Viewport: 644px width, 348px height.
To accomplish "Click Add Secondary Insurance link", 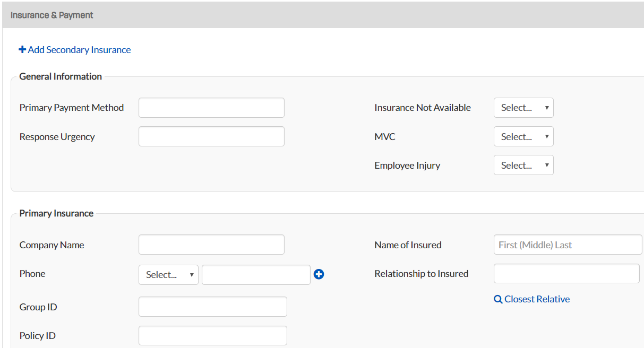I will 75,50.
